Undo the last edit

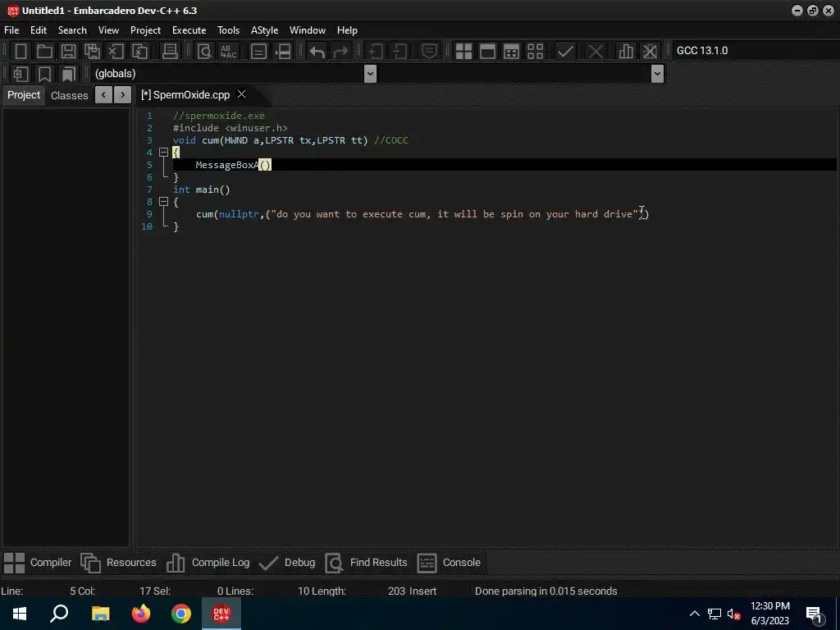317,52
